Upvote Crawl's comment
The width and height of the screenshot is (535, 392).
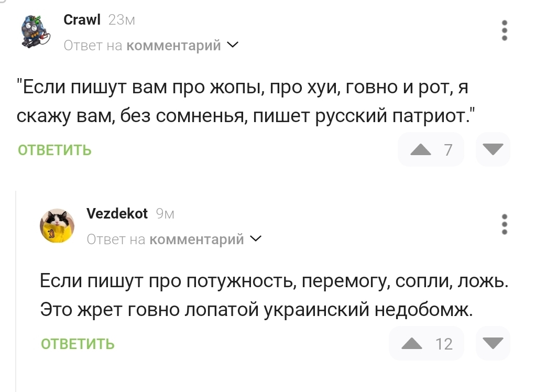click(420, 150)
